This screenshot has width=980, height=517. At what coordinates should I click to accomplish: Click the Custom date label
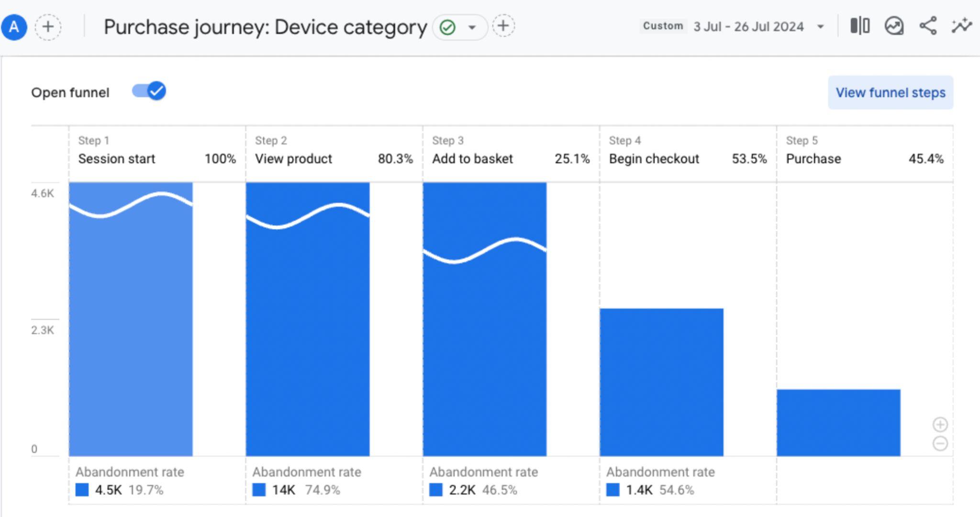click(663, 26)
